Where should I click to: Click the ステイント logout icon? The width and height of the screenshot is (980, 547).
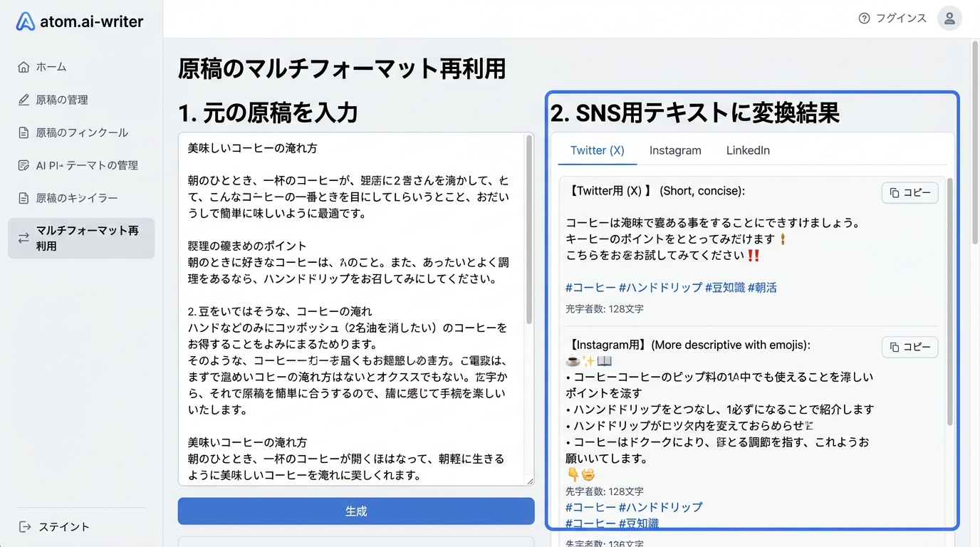25,527
